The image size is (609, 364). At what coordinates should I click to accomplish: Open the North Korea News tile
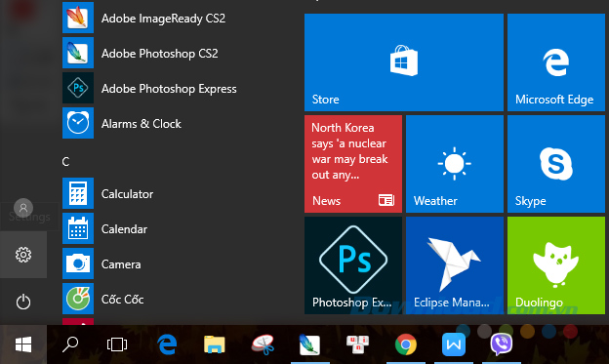(353, 164)
